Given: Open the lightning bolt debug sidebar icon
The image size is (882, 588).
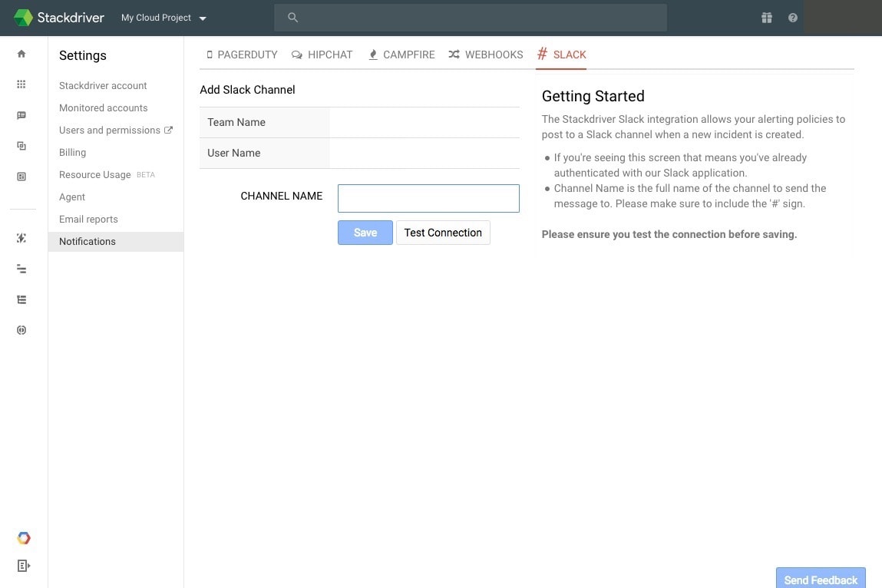Looking at the screenshot, I should [21, 238].
